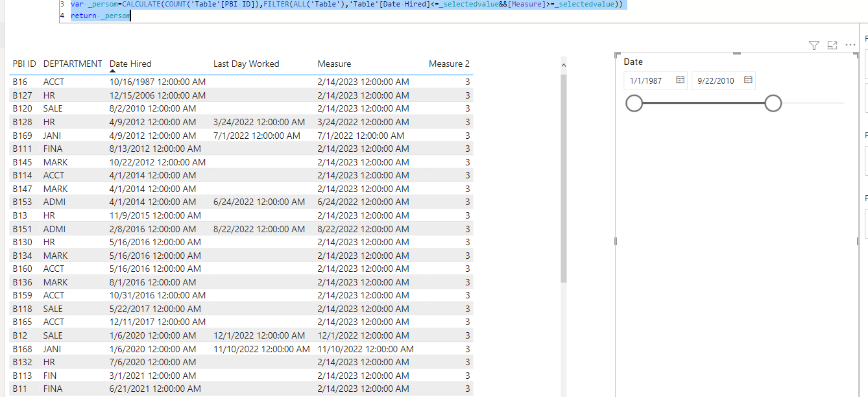
Task: Click Date Hired 10/22/2012 12:00:00 AM
Action: pyautogui.click(x=158, y=162)
